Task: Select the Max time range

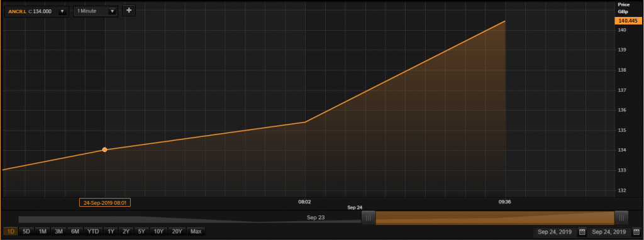Action: (x=196, y=231)
